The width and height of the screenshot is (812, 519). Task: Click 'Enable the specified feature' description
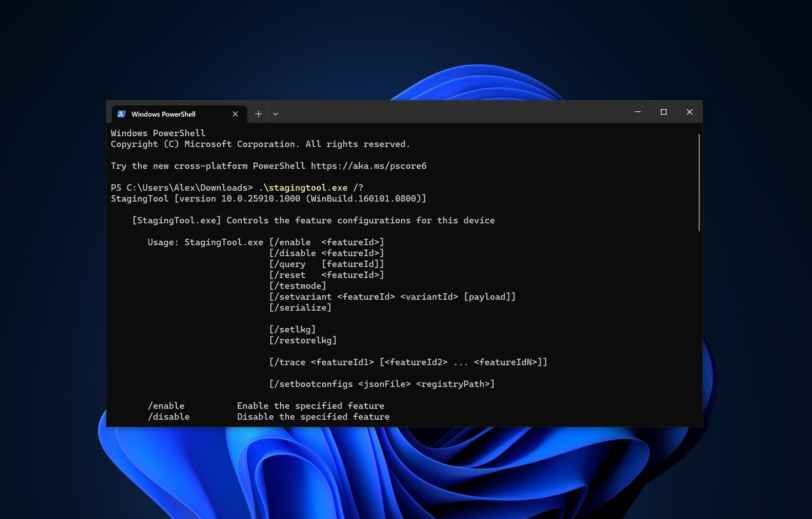click(x=311, y=406)
